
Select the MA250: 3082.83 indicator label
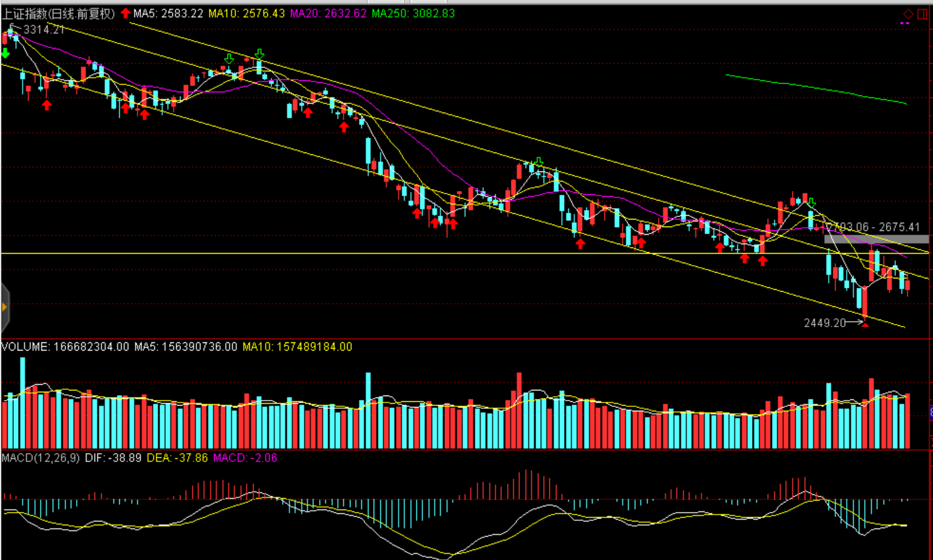pyautogui.click(x=413, y=13)
